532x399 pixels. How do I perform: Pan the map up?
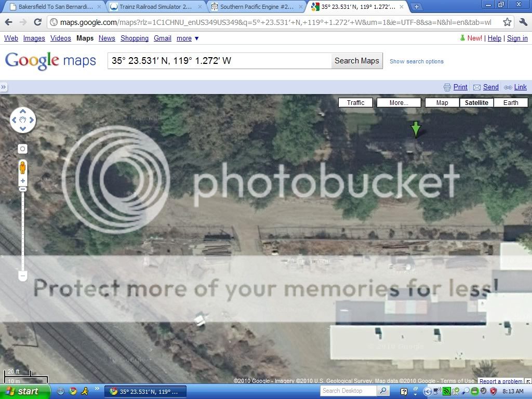(x=23, y=111)
